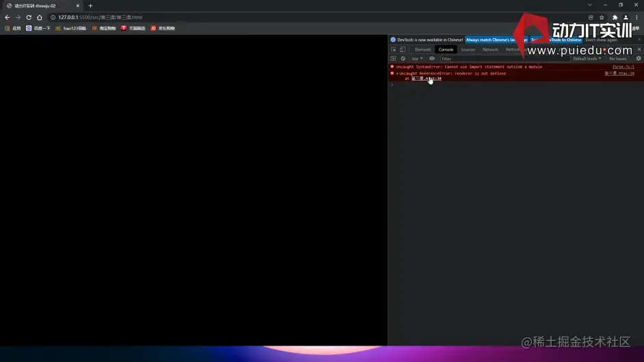Screen dimensions: 644x362
Task: Switch to the Elements tab
Action: pos(422,50)
